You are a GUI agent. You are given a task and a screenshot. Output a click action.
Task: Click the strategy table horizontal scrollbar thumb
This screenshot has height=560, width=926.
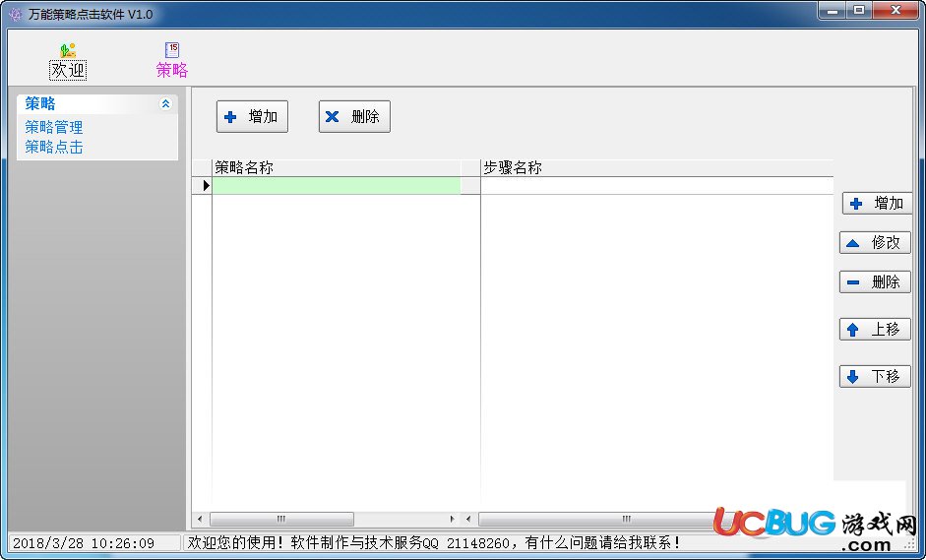pyautogui.click(x=281, y=520)
